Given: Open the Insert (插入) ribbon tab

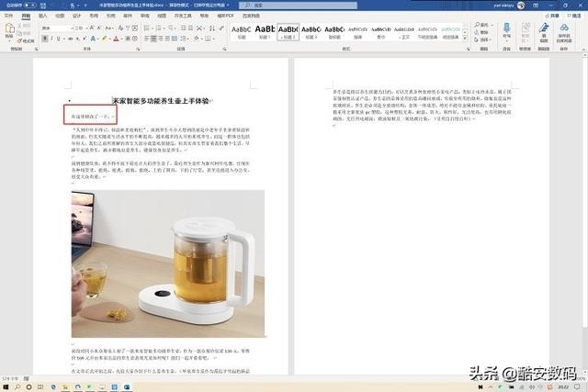Looking at the screenshot, I should click(x=42, y=16).
